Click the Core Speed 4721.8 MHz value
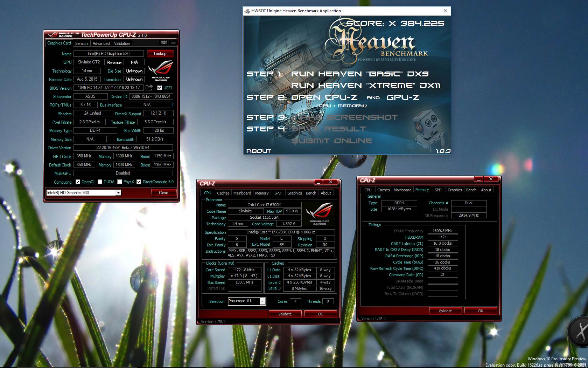The image size is (588, 368). coord(244,270)
